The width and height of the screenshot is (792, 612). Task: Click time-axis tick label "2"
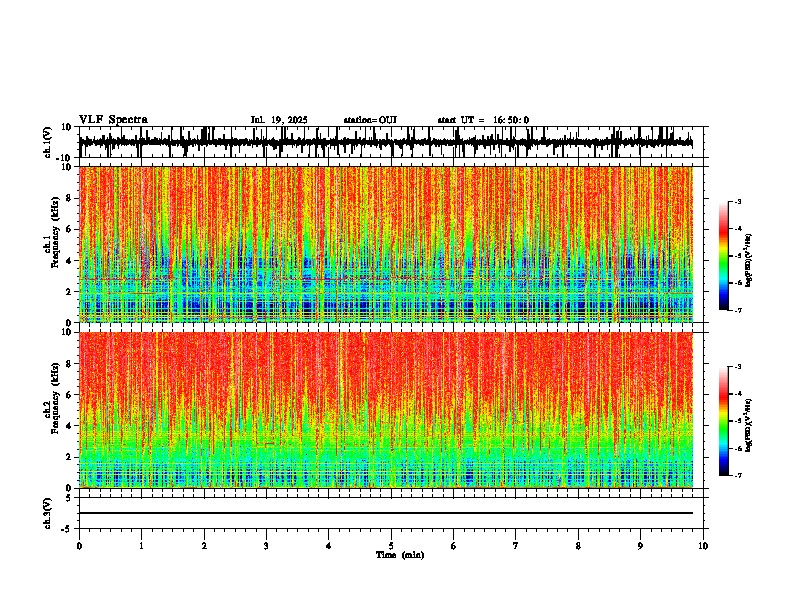[204, 546]
